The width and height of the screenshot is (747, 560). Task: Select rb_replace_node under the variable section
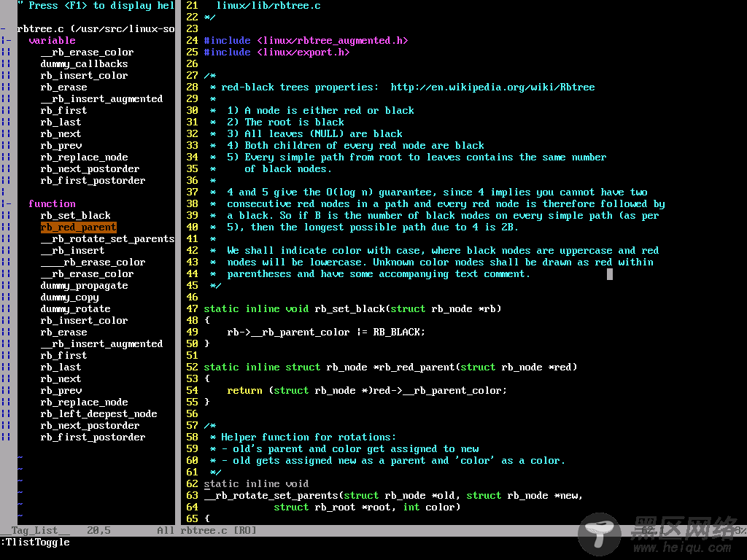[85, 157]
